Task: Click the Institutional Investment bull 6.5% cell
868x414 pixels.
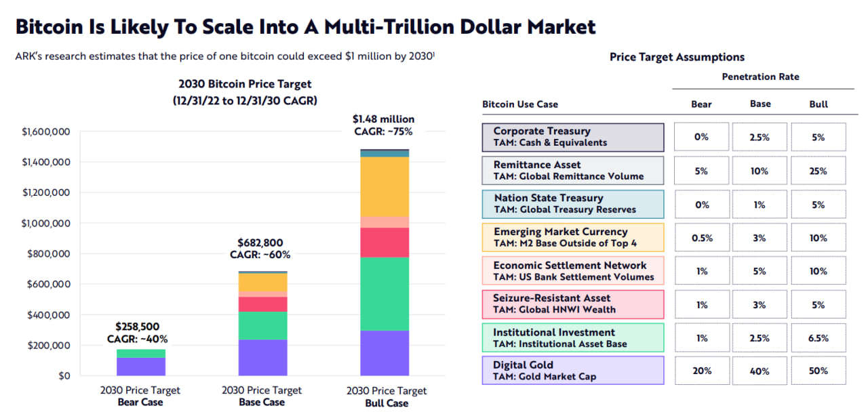Action: (x=818, y=337)
